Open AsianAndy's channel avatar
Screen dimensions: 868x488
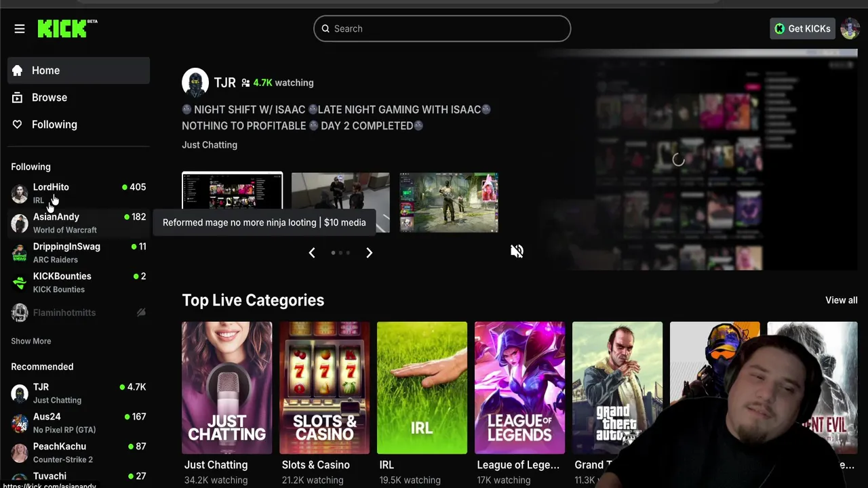coord(20,223)
